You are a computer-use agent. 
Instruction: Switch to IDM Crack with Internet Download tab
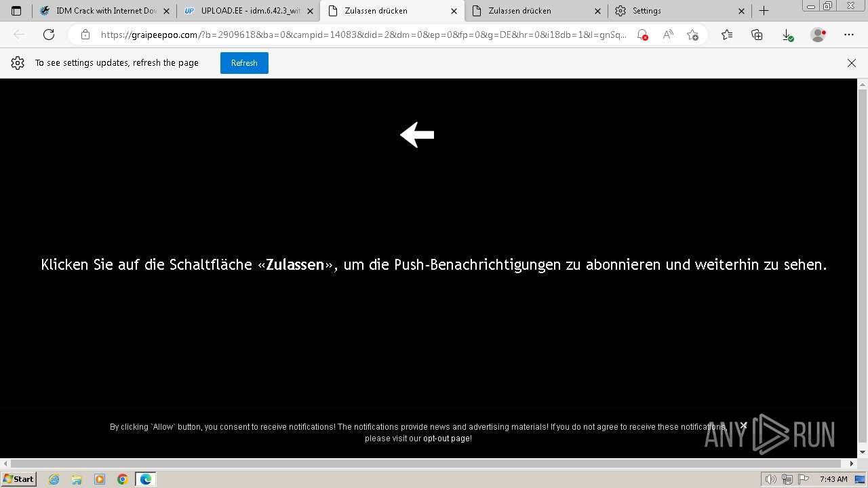tap(105, 11)
